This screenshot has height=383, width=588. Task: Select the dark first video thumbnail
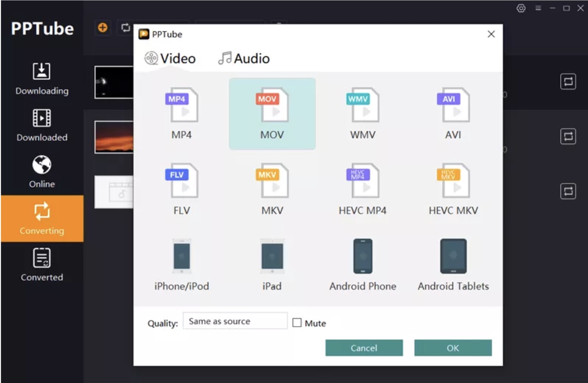point(114,82)
